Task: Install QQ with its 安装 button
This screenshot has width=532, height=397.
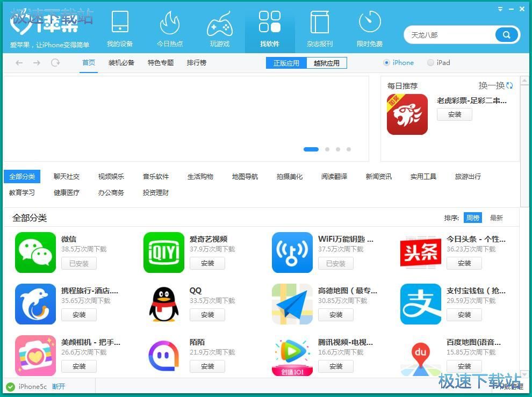Action: (207, 315)
